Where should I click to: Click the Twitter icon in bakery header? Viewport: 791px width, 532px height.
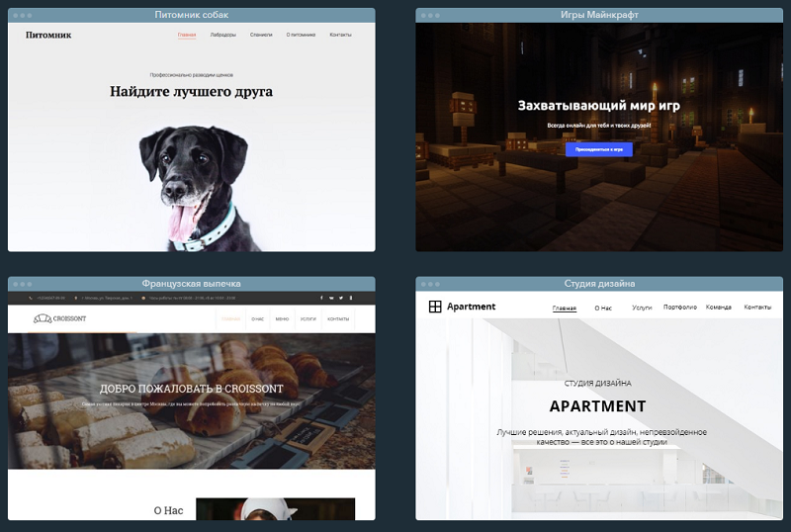pos(341,298)
